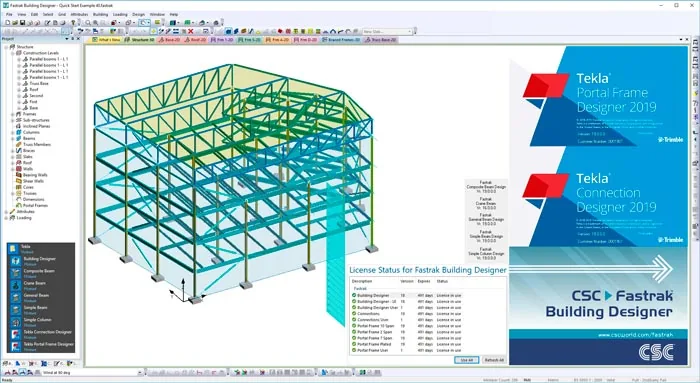This screenshot has width=700, height=383.
Task: Select the Portal Frame Plated license indicator
Action: click(x=354, y=344)
